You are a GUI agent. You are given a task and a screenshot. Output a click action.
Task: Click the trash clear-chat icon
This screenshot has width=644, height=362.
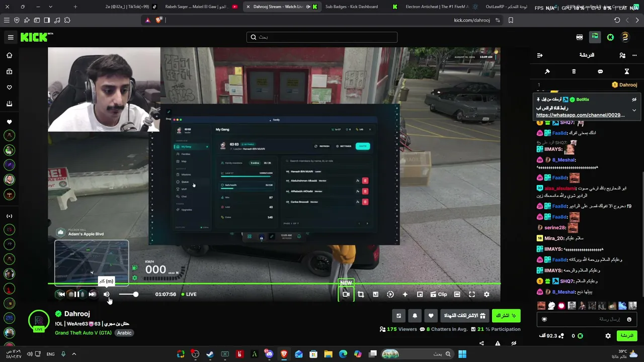point(574,71)
